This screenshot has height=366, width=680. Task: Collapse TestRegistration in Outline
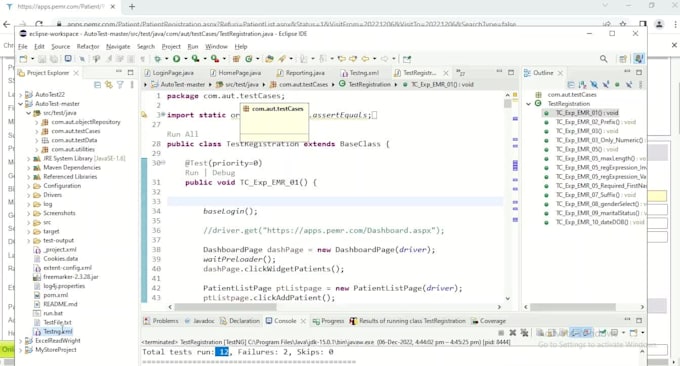(529, 104)
